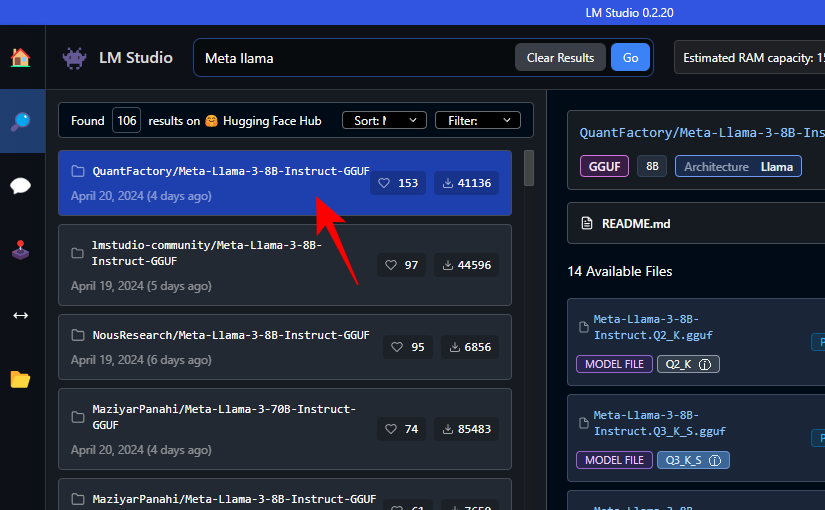
Task: Click download icon on lmstudio-community result
Action: [447, 265]
